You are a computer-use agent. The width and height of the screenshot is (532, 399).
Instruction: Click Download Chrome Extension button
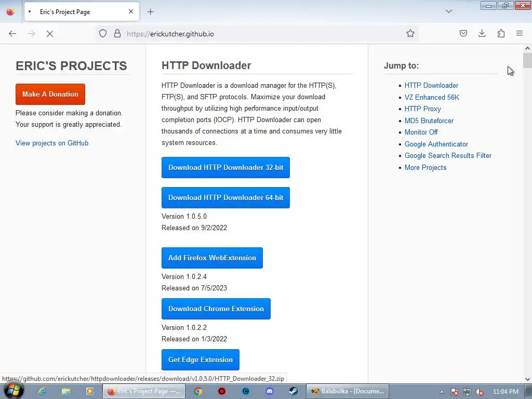[x=216, y=309]
